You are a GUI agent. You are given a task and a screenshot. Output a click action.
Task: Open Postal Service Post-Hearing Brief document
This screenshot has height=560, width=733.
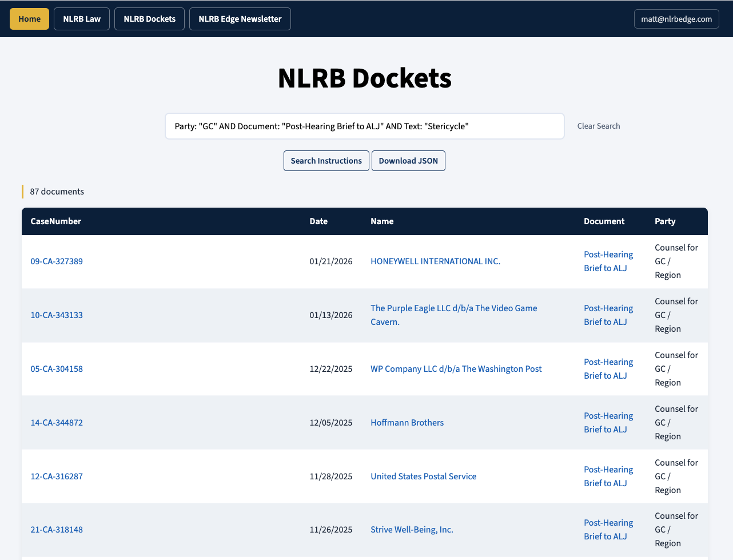coord(608,476)
